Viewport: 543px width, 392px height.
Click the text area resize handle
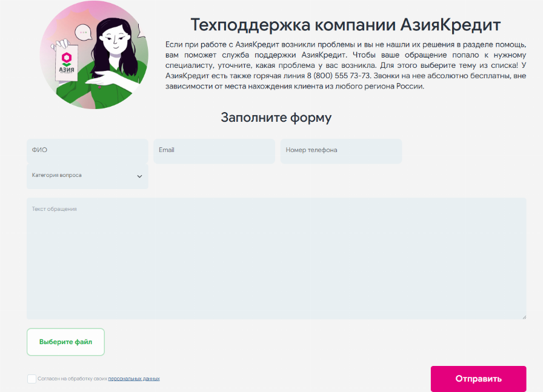(x=524, y=317)
